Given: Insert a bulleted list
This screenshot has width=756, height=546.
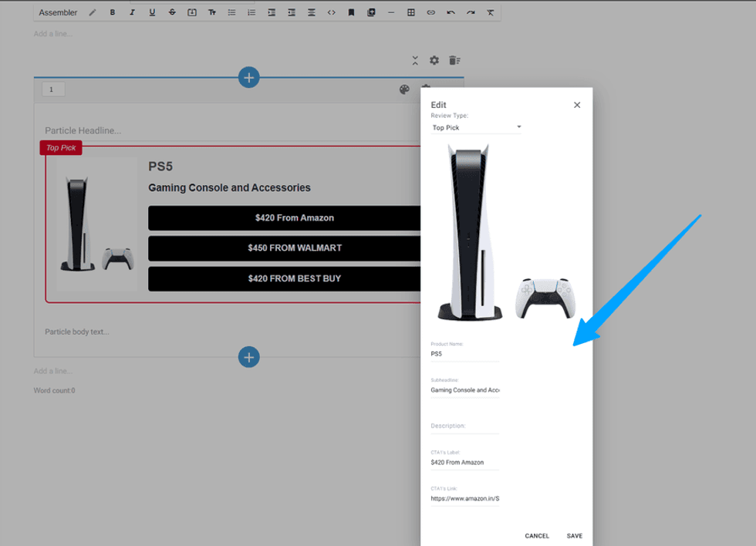Looking at the screenshot, I should point(232,12).
